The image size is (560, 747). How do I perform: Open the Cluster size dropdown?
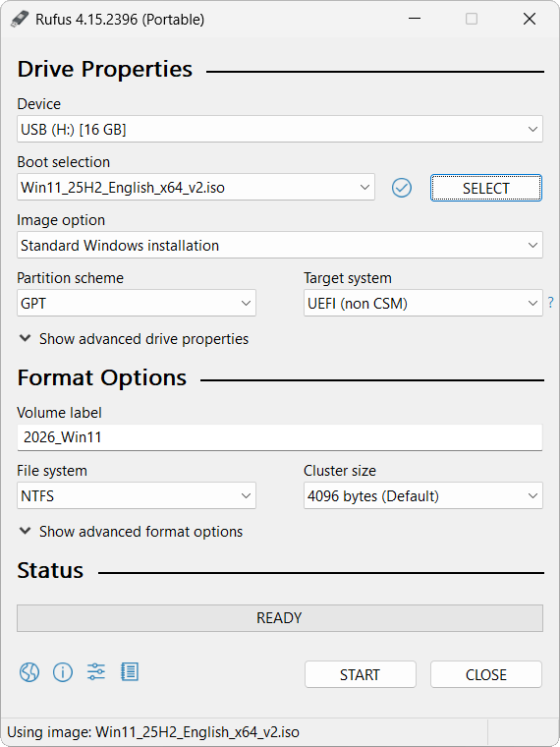pyautogui.click(x=423, y=495)
